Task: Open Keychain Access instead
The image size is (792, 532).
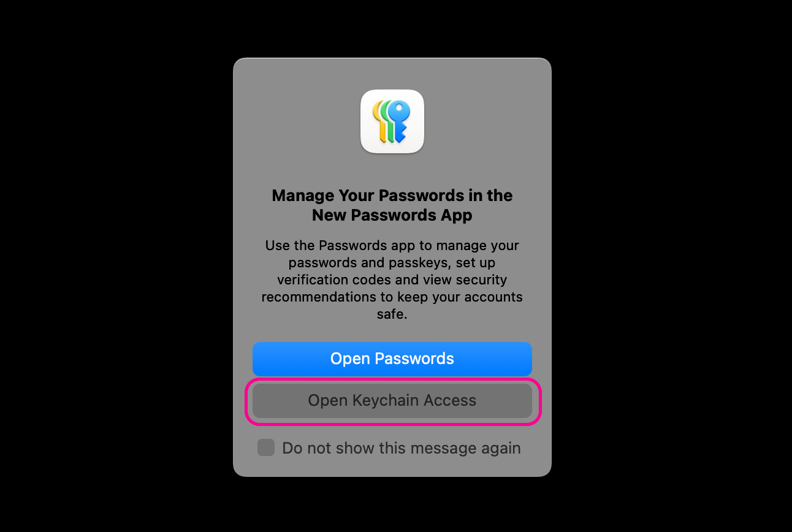Action: pyautogui.click(x=392, y=401)
